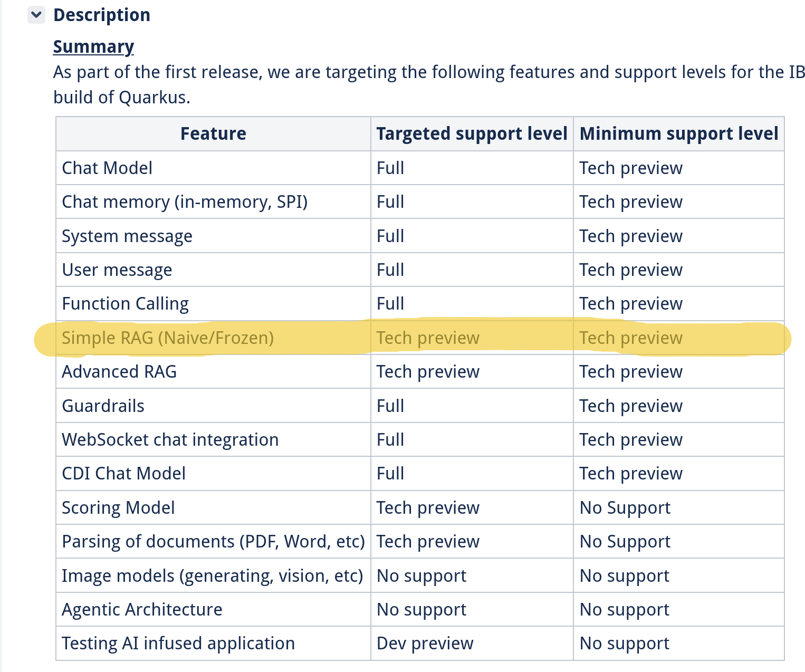
Task: Select the System message row cell
Action: [x=127, y=236]
